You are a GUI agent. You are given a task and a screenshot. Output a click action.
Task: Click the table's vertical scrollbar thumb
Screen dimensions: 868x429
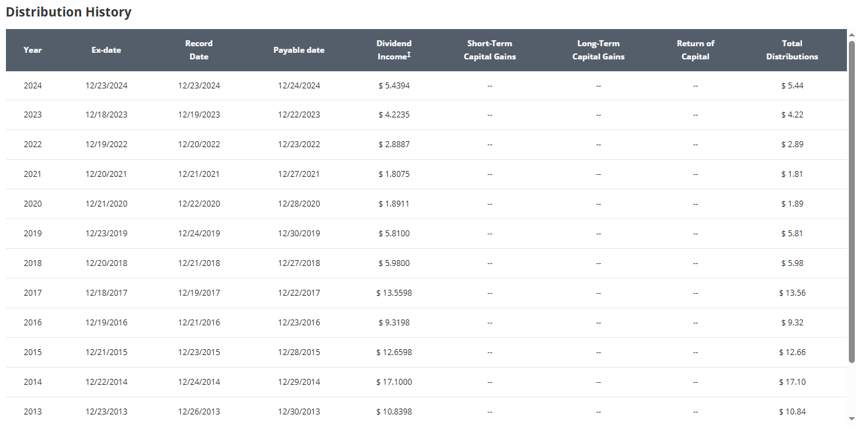(x=852, y=198)
